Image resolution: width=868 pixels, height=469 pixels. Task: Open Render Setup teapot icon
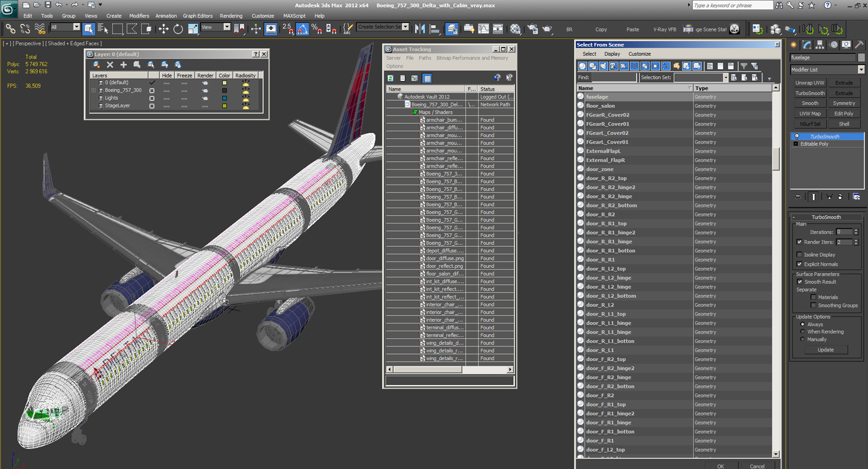(x=533, y=28)
